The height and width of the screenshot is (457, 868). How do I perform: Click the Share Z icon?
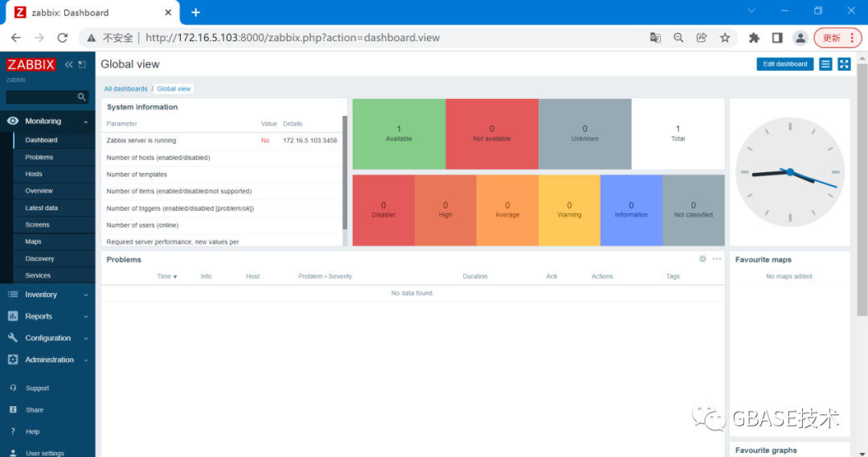[x=13, y=410]
